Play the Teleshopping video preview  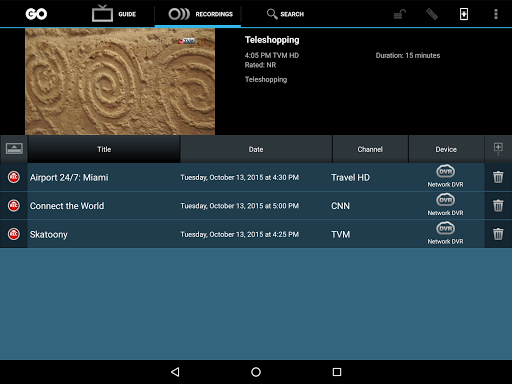120,82
